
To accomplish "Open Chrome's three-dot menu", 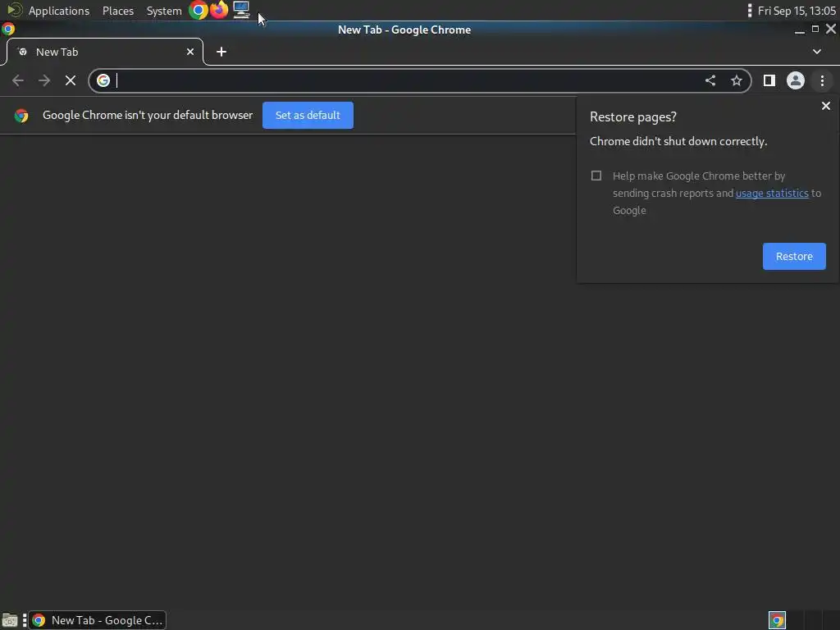I will click(822, 81).
